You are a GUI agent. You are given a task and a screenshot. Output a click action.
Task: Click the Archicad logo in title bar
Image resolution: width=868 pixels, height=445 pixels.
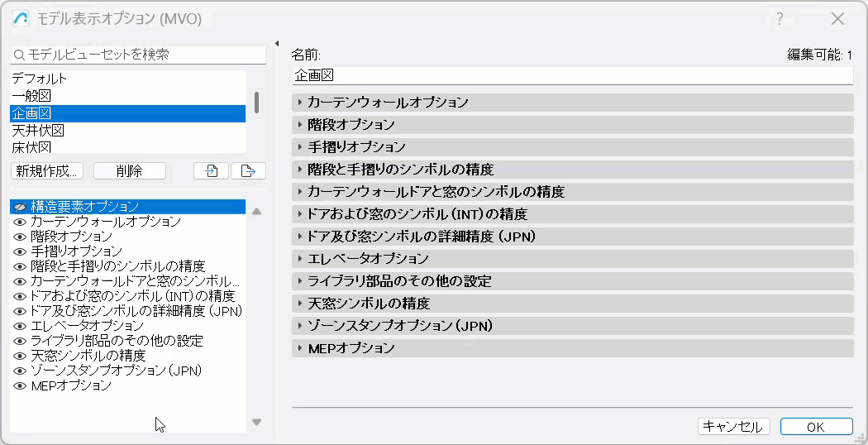[x=21, y=19]
